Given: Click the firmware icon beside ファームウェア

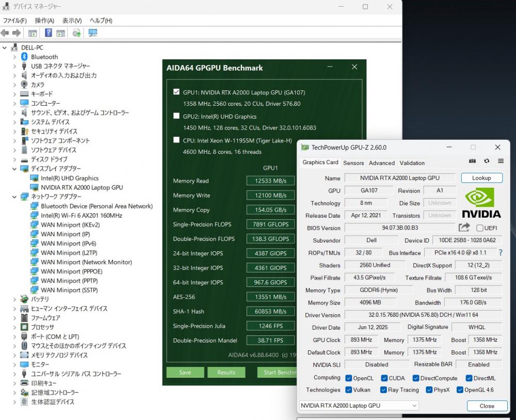Looking at the screenshot, I should [24, 318].
